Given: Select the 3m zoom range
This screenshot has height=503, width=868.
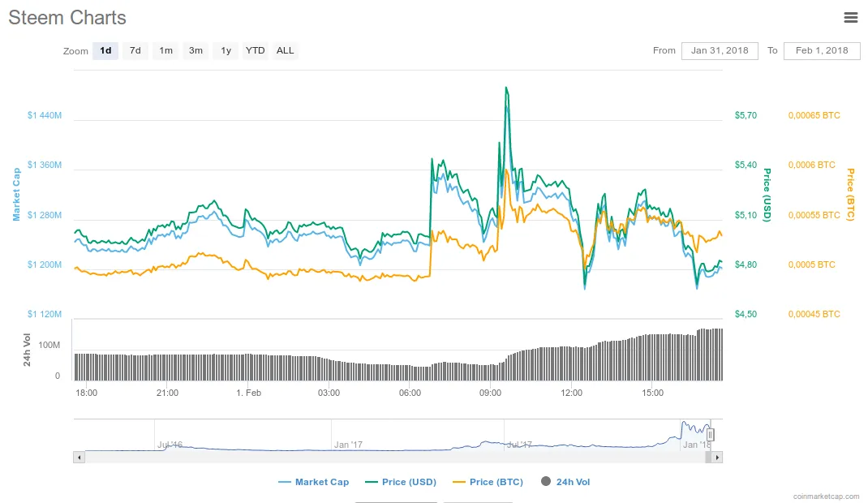Looking at the screenshot, I should point(196,50).
